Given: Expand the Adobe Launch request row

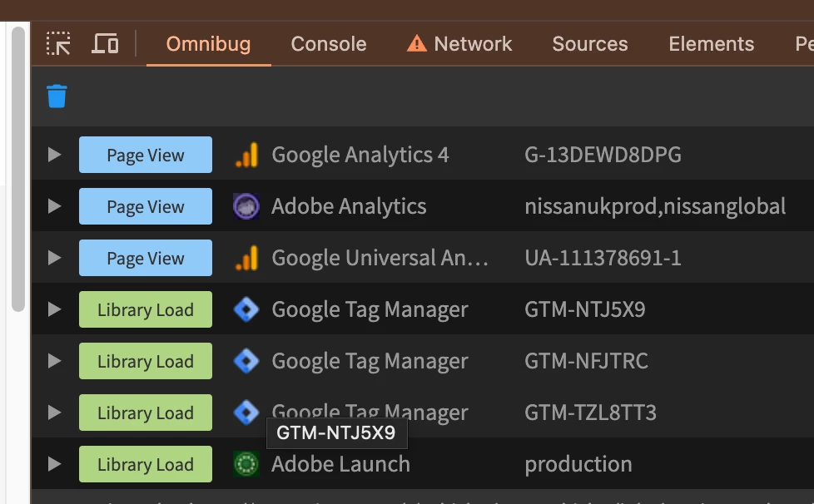Looking at the screenshot, I should [54, 464].
